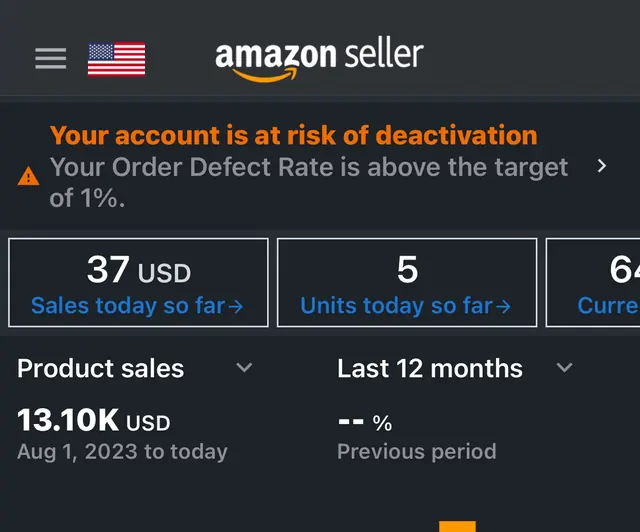Tap the Amazon Seller logo
The width and height of the screenshot is (640, 532).
319,58
